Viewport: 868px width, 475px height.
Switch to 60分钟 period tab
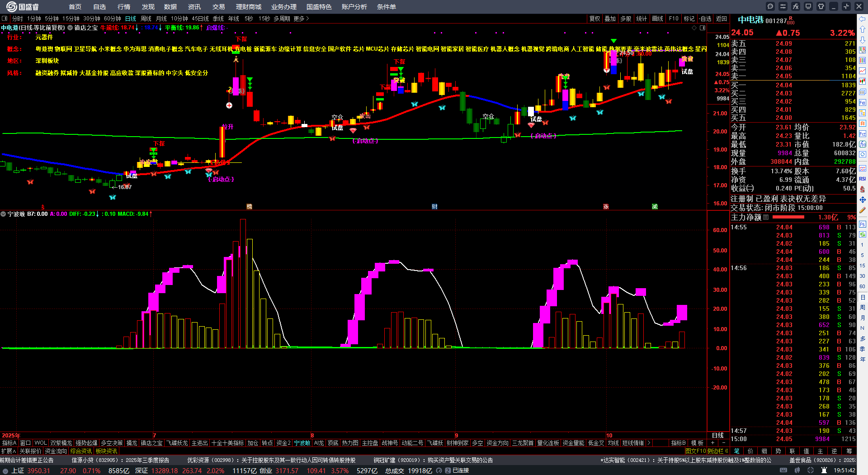113,19
